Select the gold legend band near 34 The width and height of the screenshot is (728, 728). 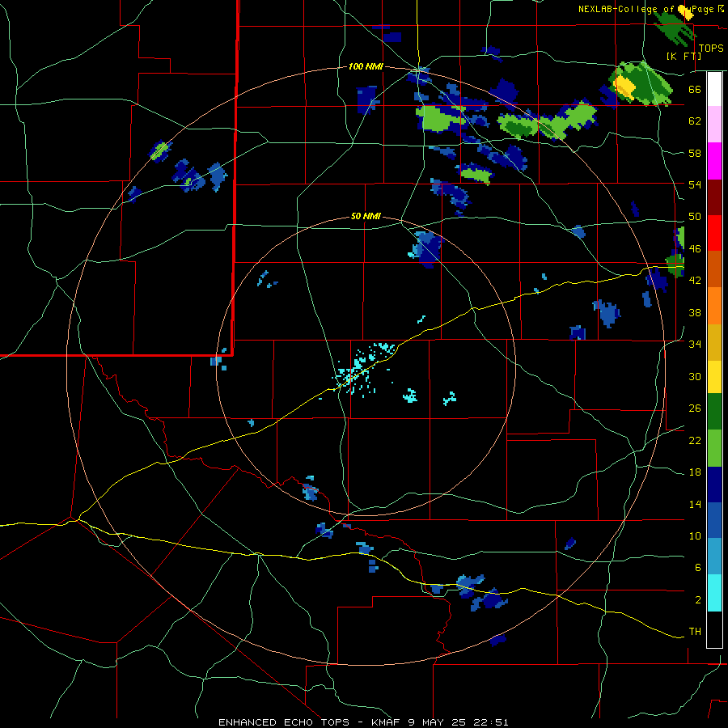pyautogui.click(x=714, y=342)
